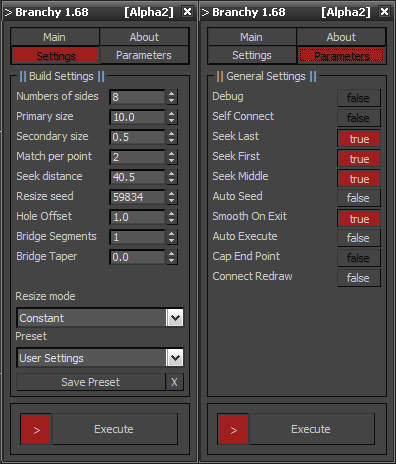Collapse right Branchy window via title arrow

[x=205, y=13]
